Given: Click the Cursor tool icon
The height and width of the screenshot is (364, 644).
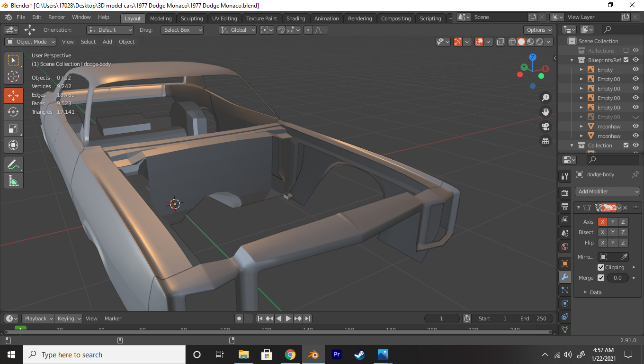Looking at the screenshot, I should pos(13,76).
